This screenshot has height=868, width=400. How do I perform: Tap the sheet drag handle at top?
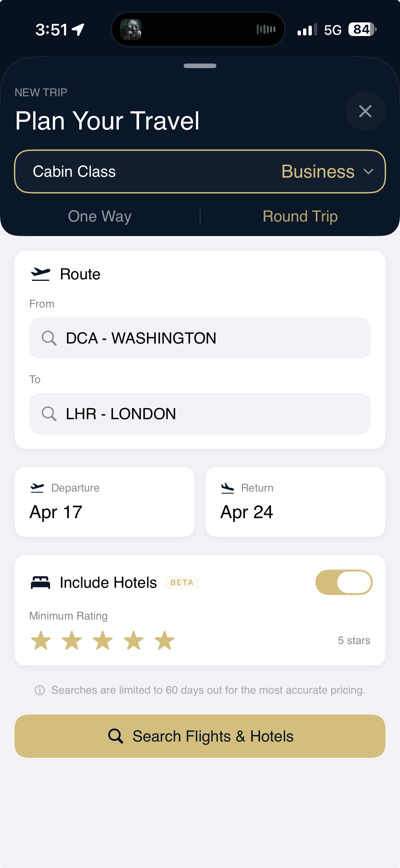click(x=200, y=66)
